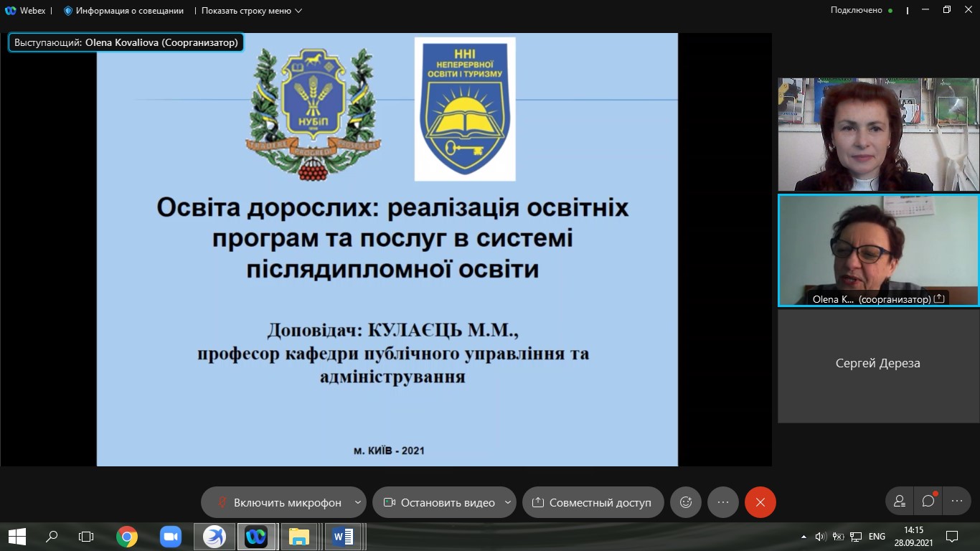Screen dimensions: 980x551
Task: Open Zoom from the taskbar
Action: click(x=170, y=536)
